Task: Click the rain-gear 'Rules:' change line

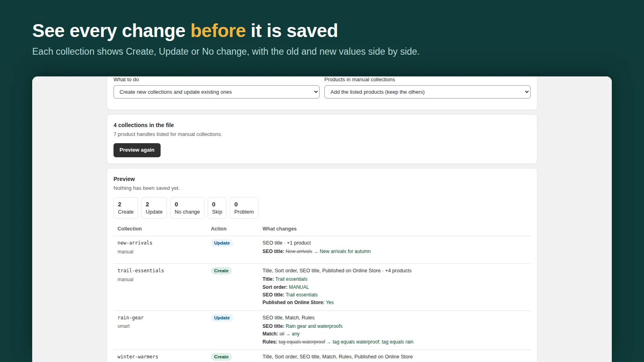Action: (x=338, y=342)
